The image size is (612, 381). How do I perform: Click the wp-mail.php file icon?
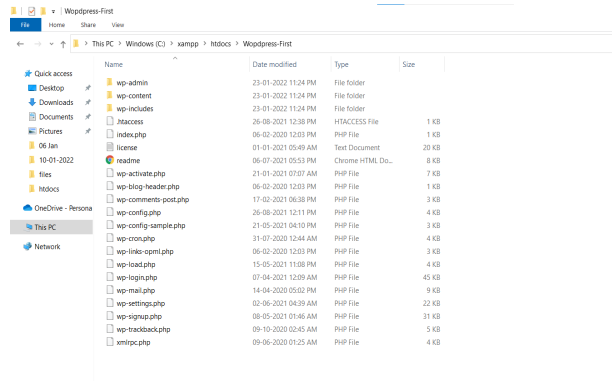(x=110, y=290)
